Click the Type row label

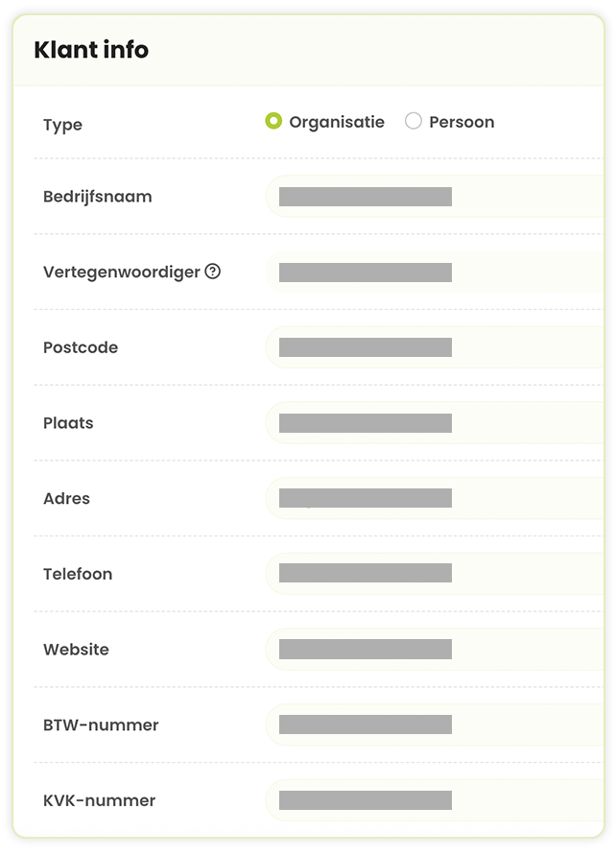click(63, 125)
